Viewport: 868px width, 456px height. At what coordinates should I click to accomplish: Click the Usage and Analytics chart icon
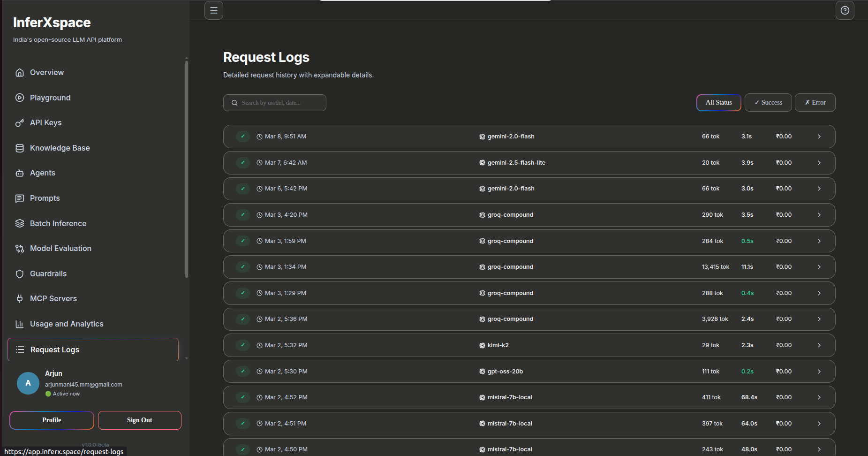tap(20, 324)
